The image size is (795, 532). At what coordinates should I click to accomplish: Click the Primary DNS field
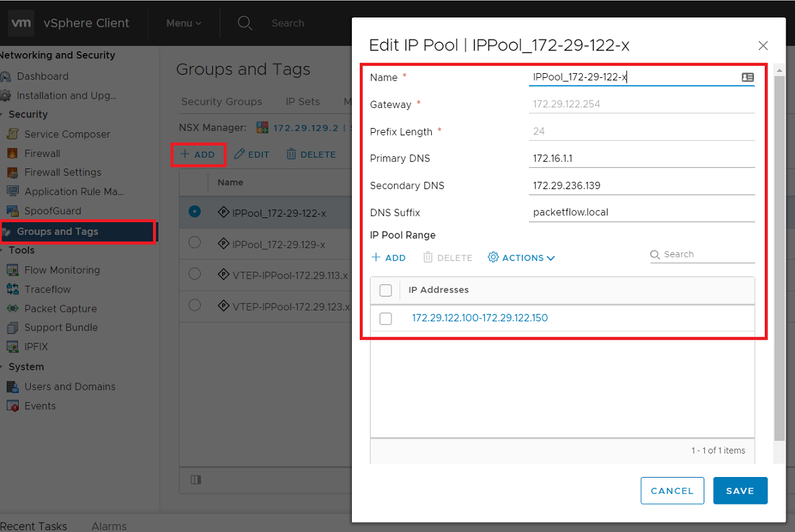(641, 158)
